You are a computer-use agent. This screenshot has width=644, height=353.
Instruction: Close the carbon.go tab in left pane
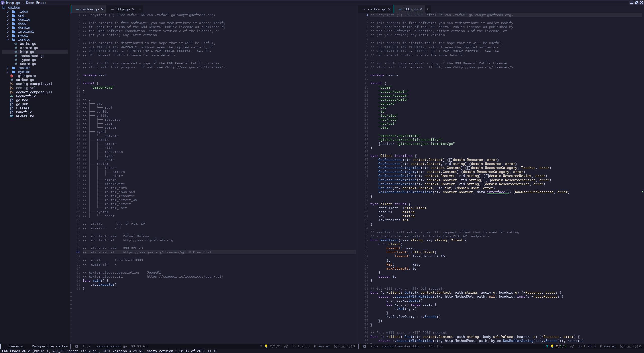tap(102, 9)
